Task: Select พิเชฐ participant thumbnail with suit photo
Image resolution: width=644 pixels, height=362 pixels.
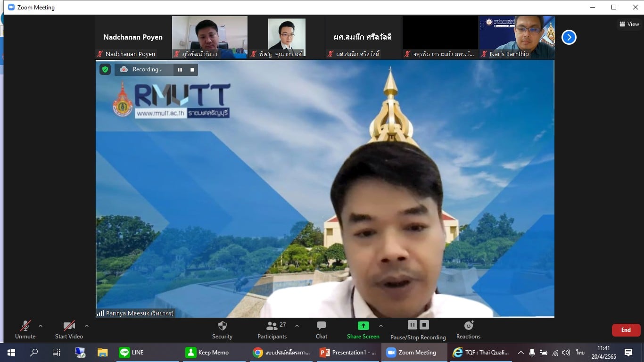Action: tap(287, 37)
